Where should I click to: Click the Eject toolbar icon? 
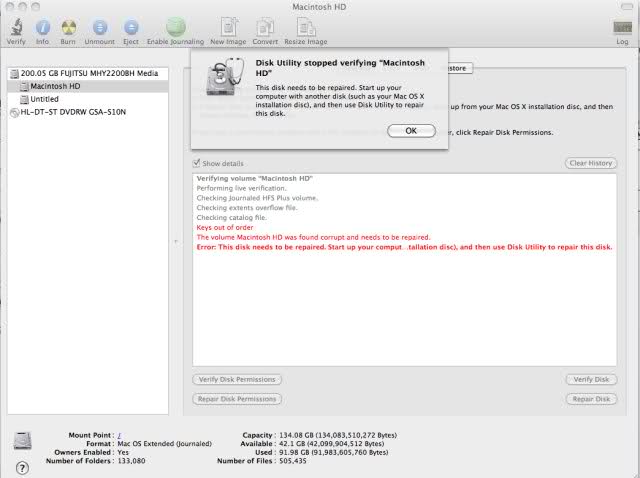(x=131, y=27)
